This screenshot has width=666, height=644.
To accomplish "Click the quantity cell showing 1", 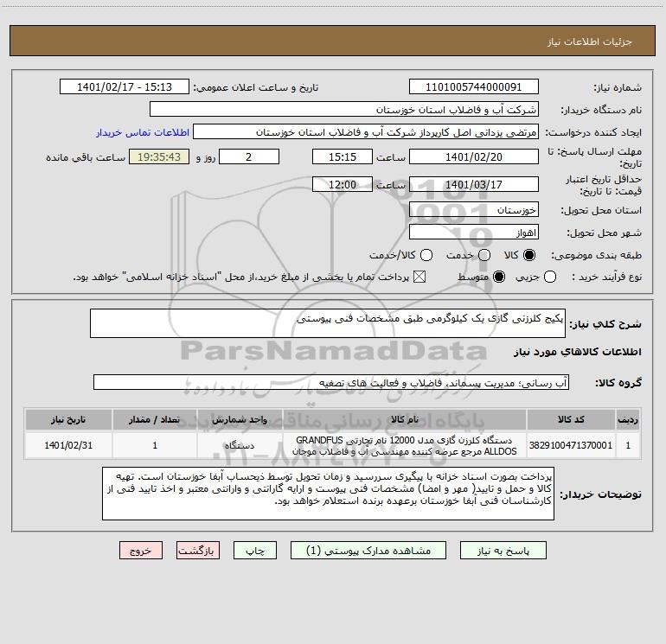I will [x=155, y=445].
